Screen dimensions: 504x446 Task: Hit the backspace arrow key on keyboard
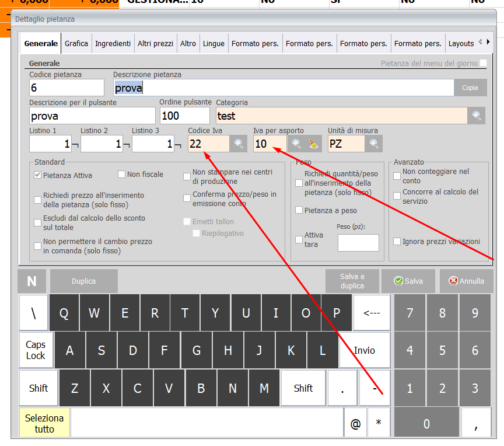point(372,312)
